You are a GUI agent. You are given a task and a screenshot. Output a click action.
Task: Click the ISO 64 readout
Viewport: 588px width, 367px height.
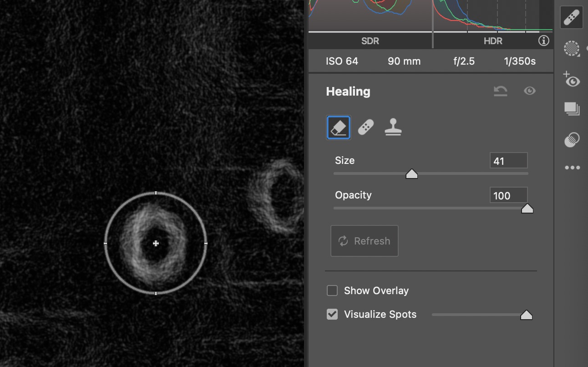coord(342,61)
